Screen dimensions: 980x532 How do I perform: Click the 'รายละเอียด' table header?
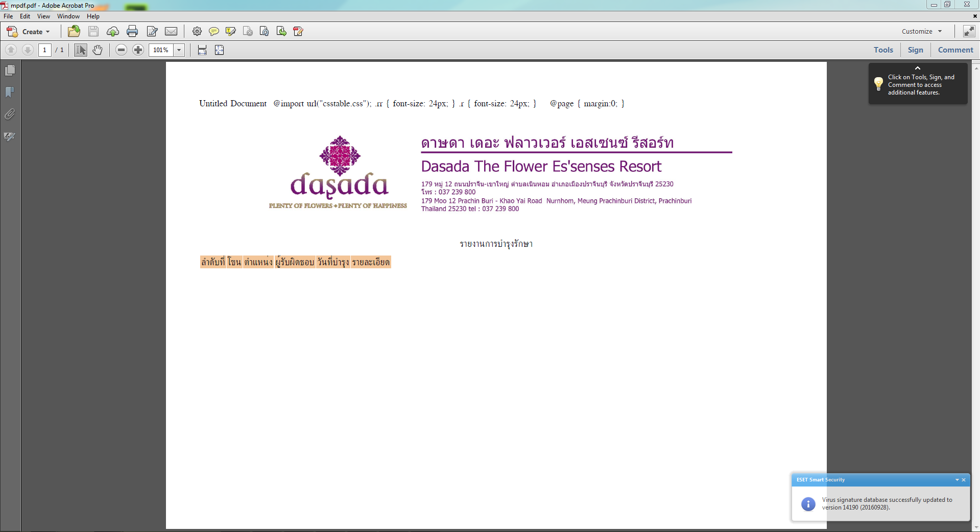371,262
